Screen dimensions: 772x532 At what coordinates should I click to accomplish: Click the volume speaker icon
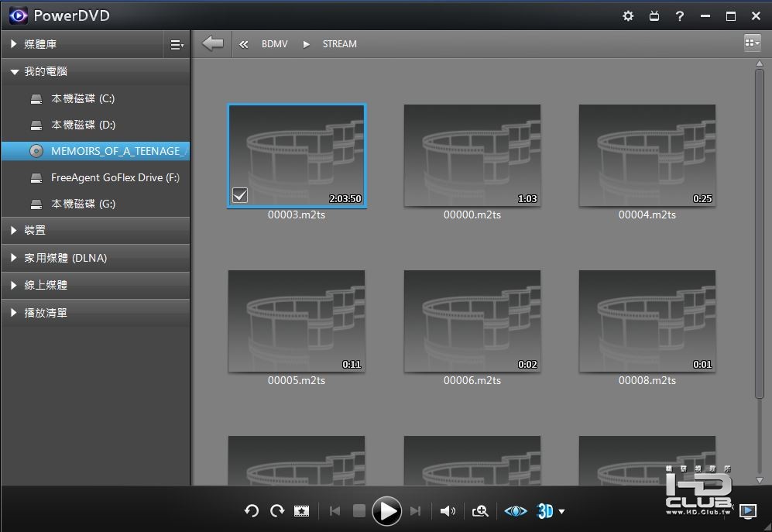click(x=448, y=511)
